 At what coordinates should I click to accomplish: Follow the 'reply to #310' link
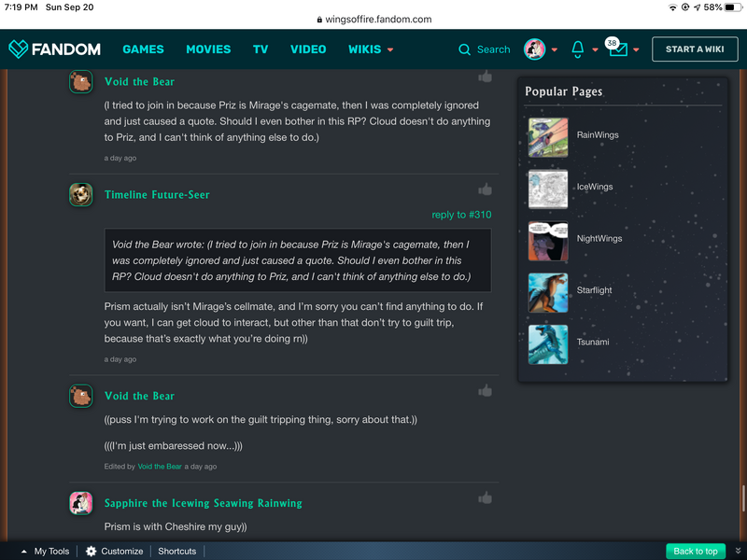coord(461,215)
